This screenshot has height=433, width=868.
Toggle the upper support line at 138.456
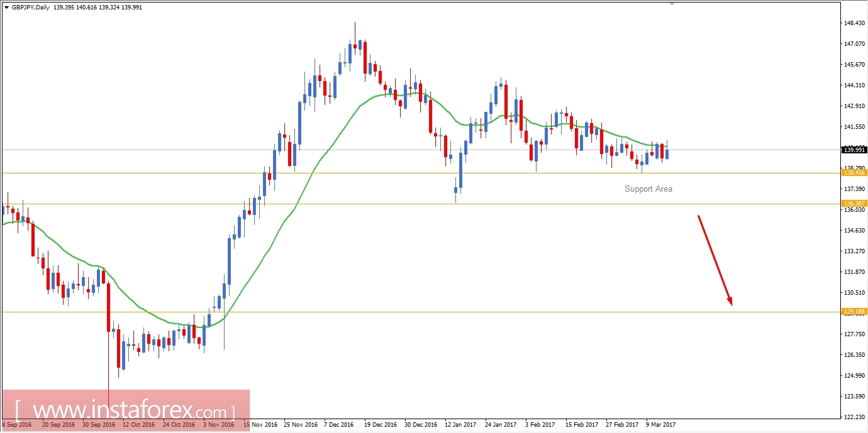point(440,172)
